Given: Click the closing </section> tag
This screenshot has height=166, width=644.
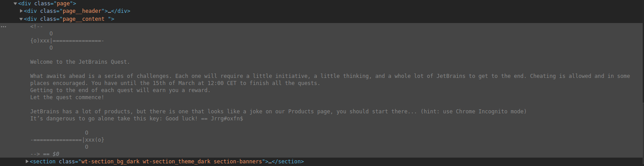Looking at the screenshot, I should (x=287, y=162).
